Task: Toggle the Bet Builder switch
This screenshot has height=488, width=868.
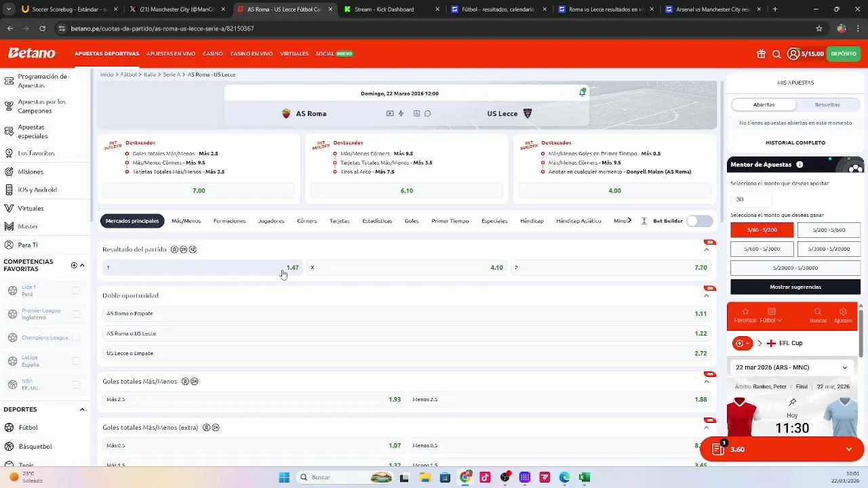Action: point(700,221)
